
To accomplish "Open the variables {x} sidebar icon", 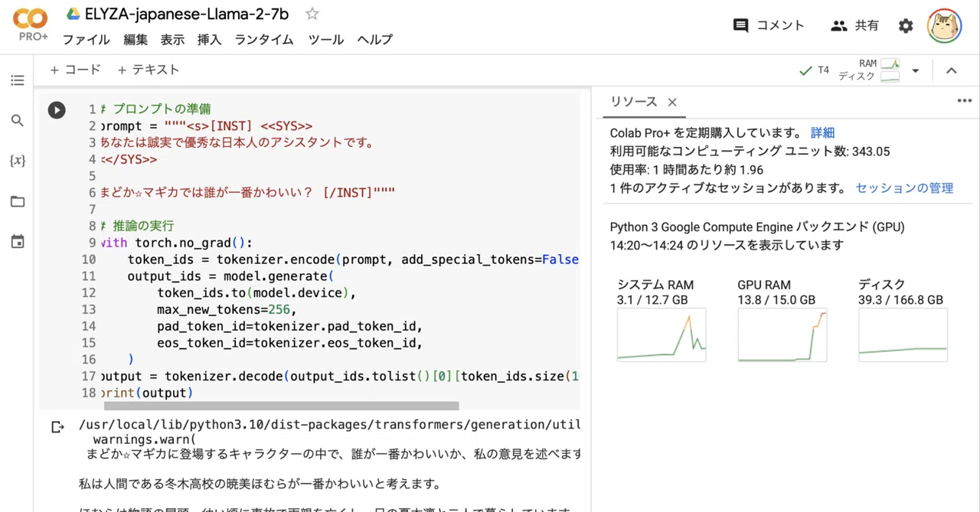I will point(18,161).
